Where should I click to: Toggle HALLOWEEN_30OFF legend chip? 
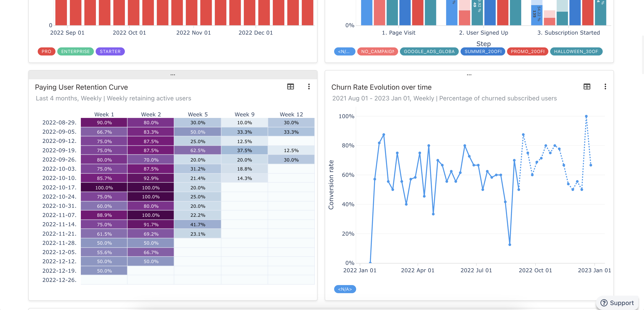point(576,51)
